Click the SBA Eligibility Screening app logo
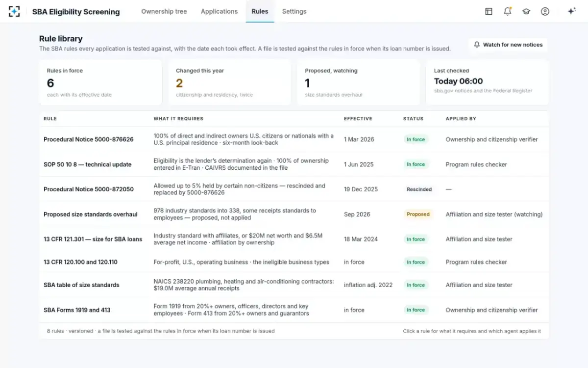588x368 pixels. 14,11
